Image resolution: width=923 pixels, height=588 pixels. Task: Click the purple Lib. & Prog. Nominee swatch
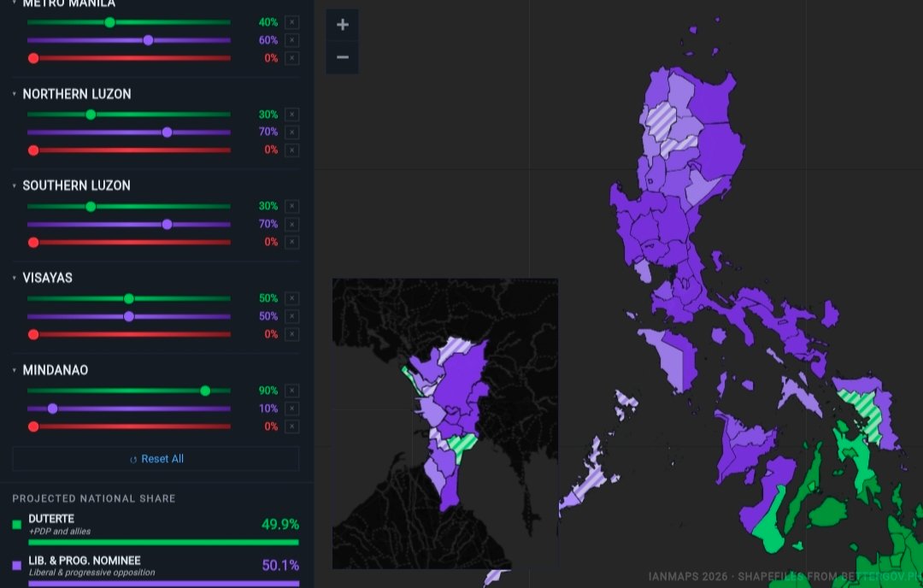16,566
